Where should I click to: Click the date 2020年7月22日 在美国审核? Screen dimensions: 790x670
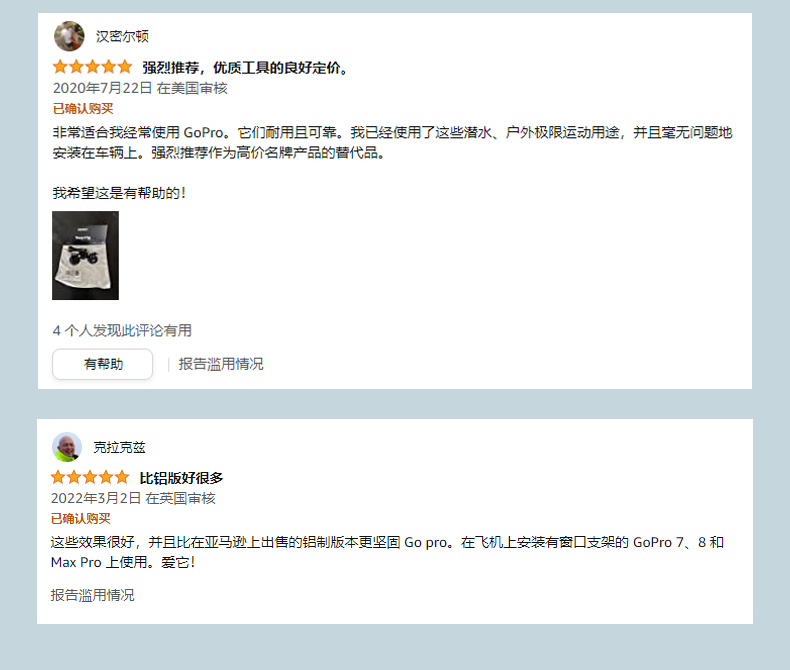pos(140,88)
